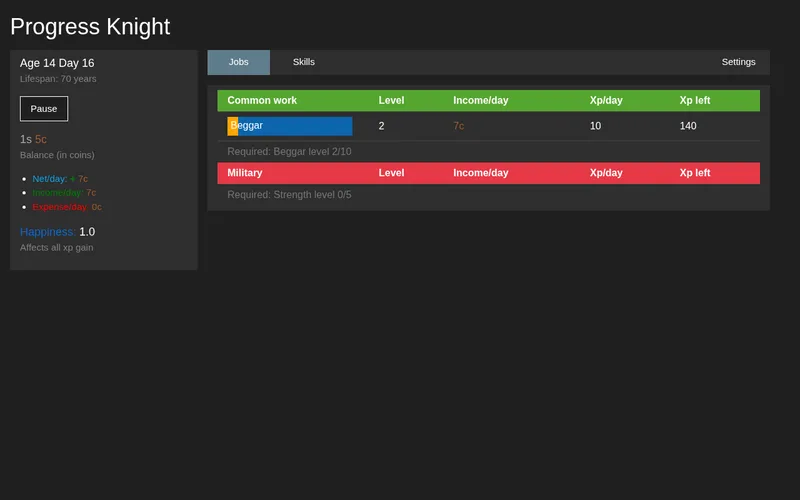Viewport: 800px width, 500px height.
Task: Select the Beggar job progress bar
Action: [290, 126]
